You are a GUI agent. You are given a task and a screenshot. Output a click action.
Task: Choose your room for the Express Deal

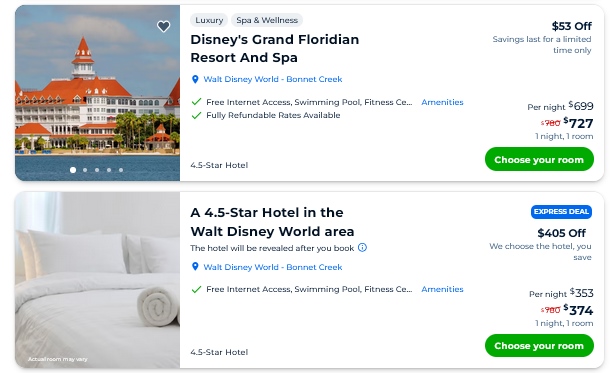[x=539, y=345]
